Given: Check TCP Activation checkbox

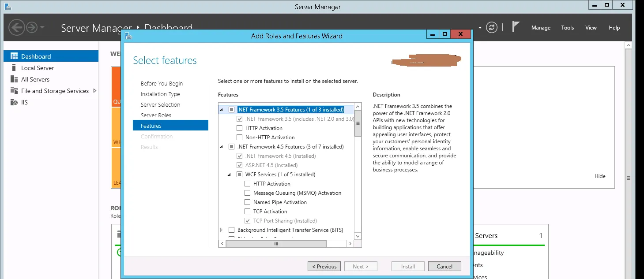Looking at the screenshot, I should click(x=248, y=212).
